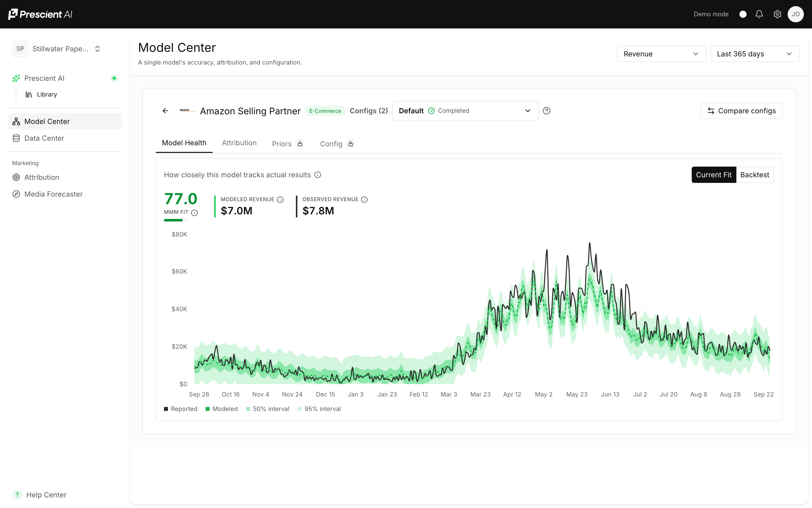812x508 pixels.
Task: Select the Backtest toggle option
Action: [755, 175]
